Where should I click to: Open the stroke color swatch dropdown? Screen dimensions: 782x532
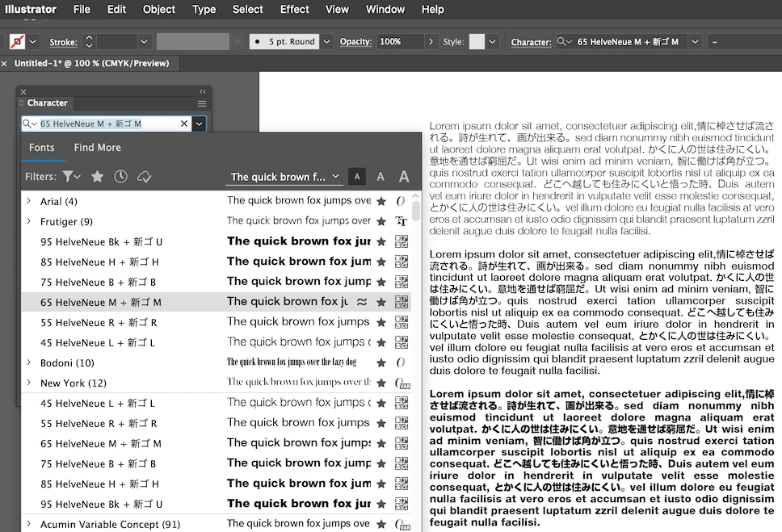(x=33, y=42)
